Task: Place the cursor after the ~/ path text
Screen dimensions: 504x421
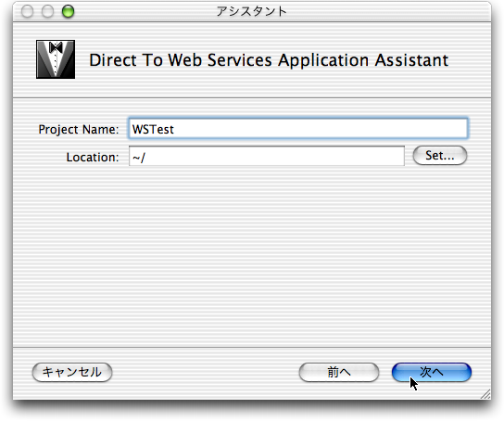Action: 146,158
